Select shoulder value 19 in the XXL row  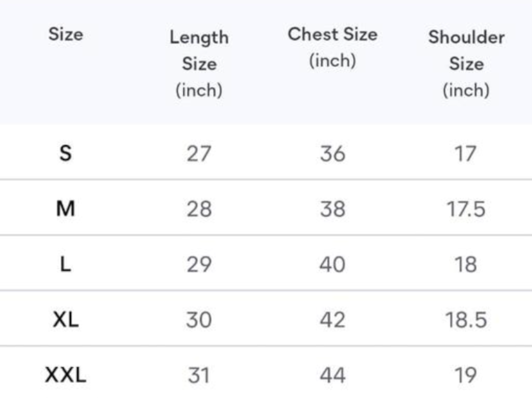[466, 375]
